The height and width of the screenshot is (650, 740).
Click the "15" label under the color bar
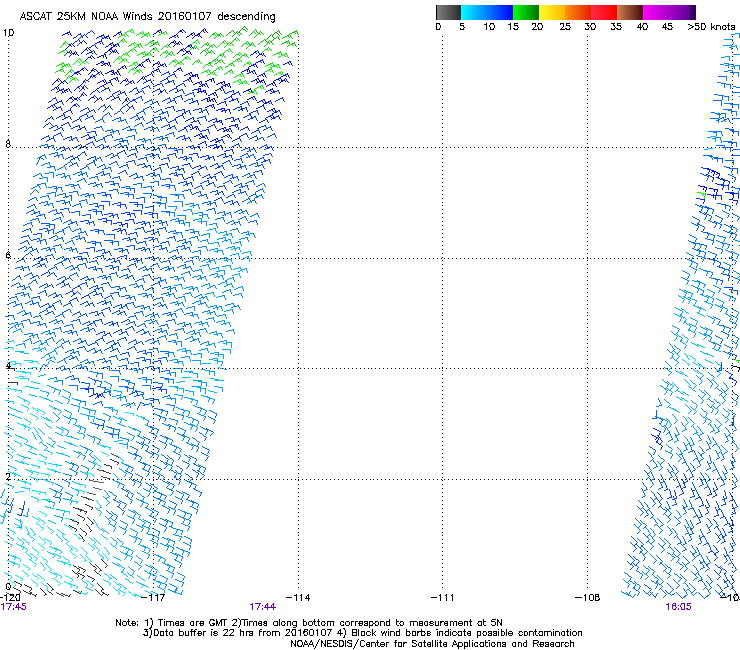513,27
